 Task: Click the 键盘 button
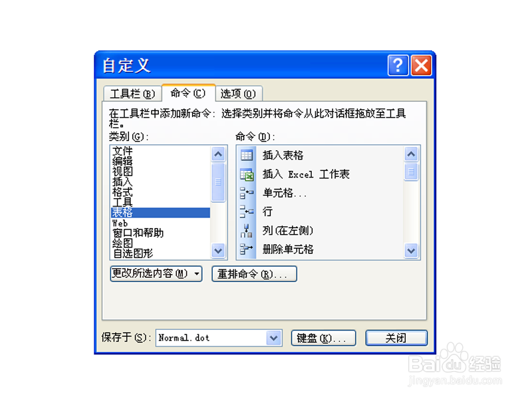click(x=323, y=338)
